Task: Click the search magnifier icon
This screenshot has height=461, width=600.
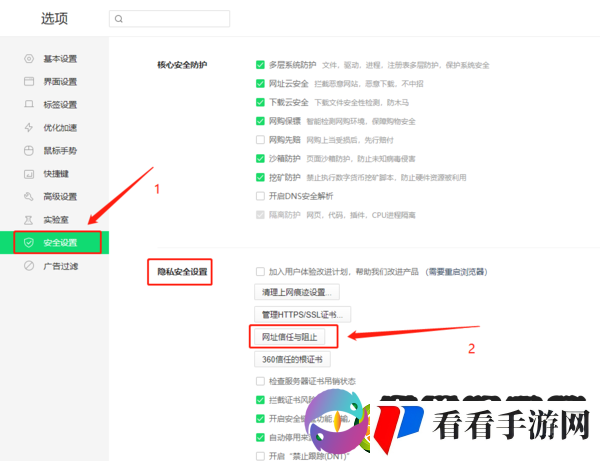Action: coord(119,19)
